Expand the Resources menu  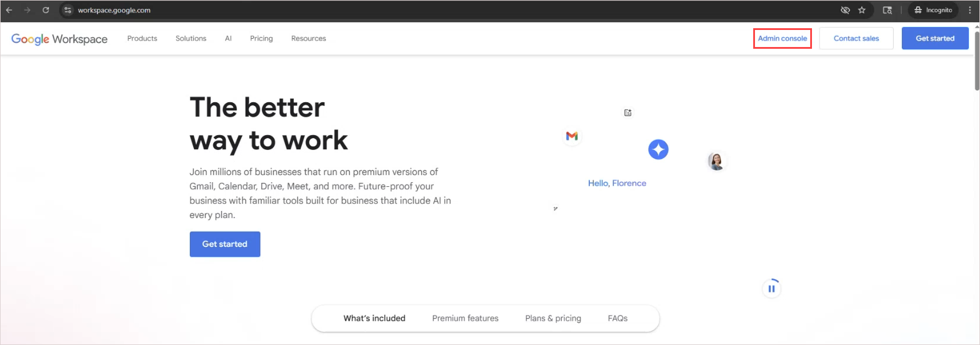(x=308, y=38)
